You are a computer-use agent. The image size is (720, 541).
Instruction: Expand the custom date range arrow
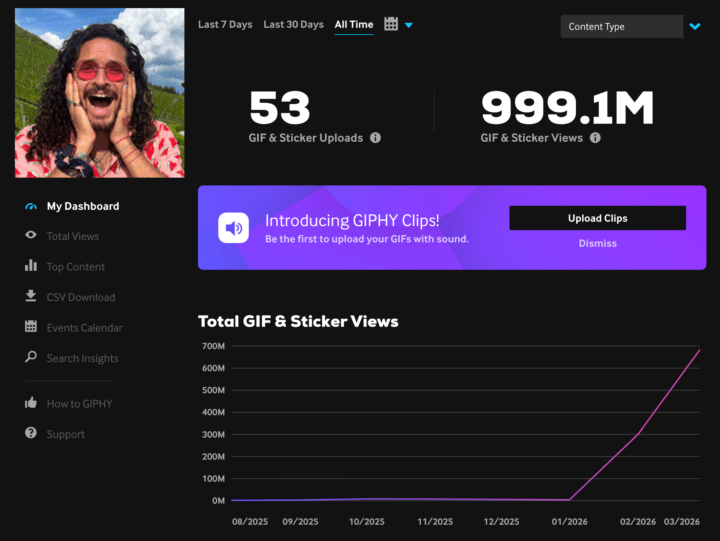pos(409,25)
